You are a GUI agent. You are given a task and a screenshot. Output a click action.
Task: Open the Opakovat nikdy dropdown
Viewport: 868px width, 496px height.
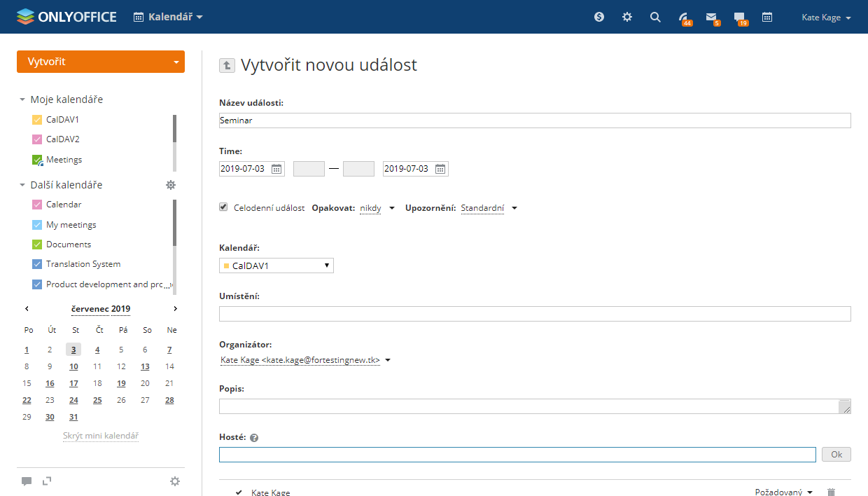pyautogui.click(x=377, y=208)
